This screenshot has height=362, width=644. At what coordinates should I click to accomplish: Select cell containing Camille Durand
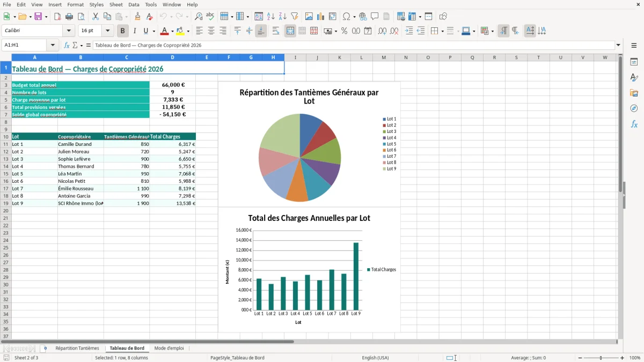[80, 144]
